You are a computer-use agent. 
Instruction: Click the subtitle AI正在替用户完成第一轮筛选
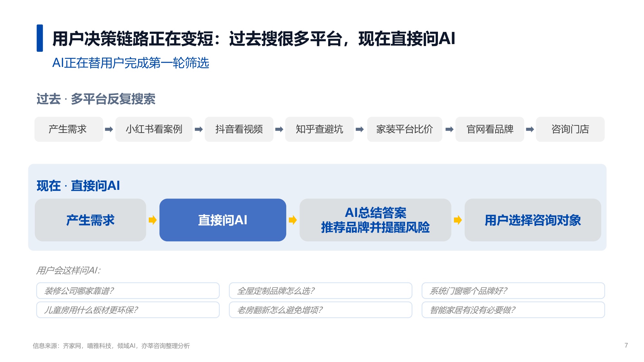131,63
